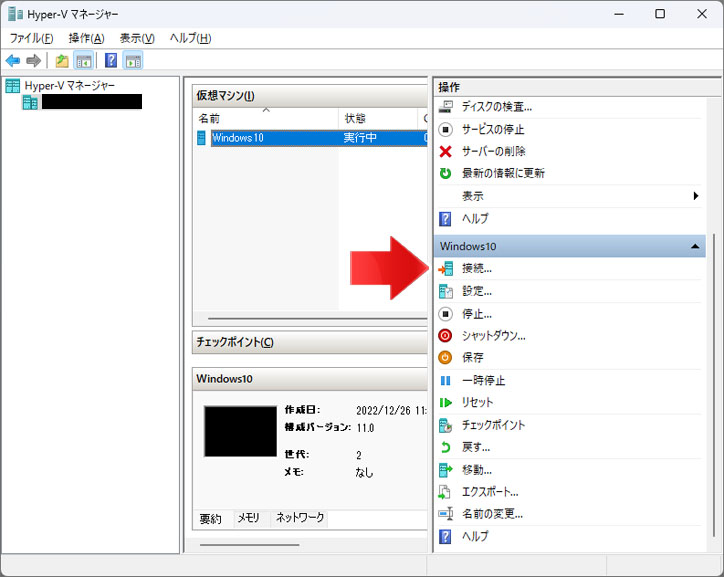Image resolution: width=724 pixels, height=577 pixels.
Task: Click the Settings (設定) icon
Action: pos(445,291)
